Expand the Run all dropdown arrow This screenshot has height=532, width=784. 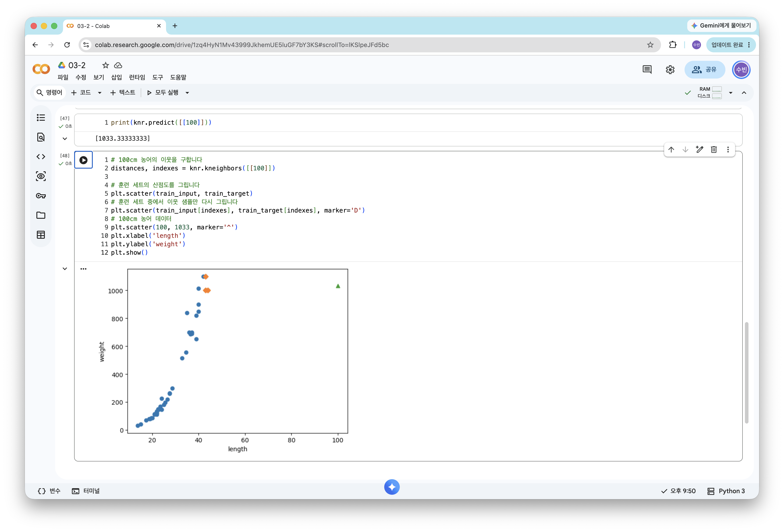click(187, 93)
